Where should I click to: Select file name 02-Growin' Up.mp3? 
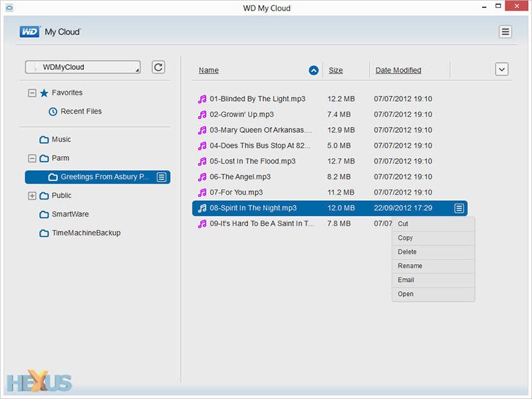click(x=241, y=114)
